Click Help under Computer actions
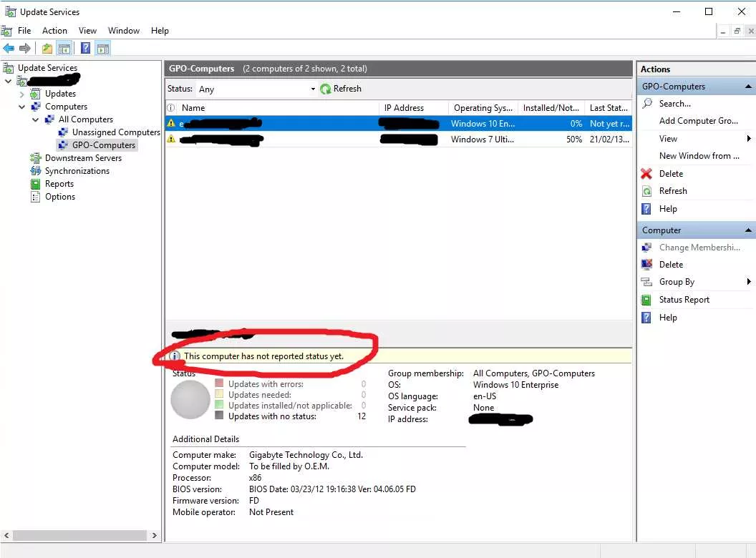 tap(668, 318)
